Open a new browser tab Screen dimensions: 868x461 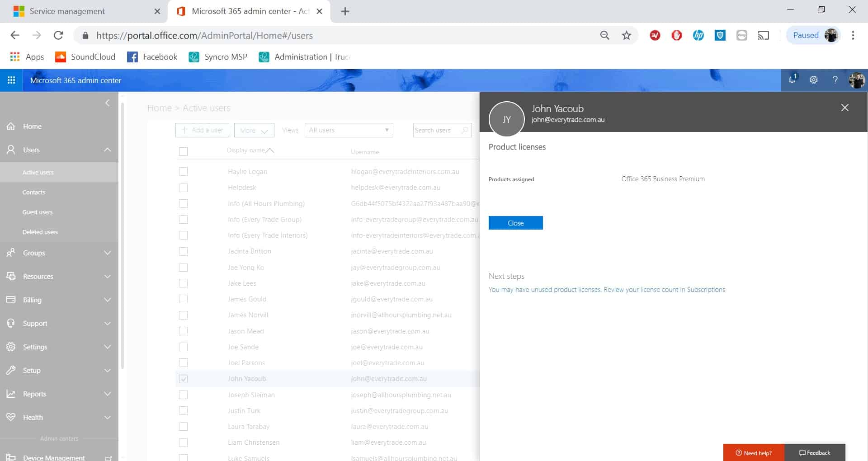point(345,11)
